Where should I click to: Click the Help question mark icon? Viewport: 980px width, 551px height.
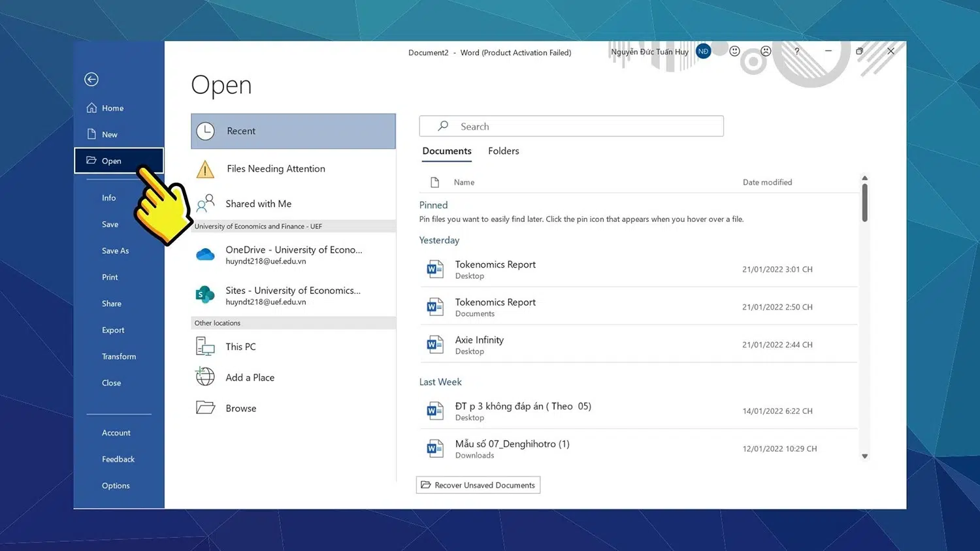point(797,51)
